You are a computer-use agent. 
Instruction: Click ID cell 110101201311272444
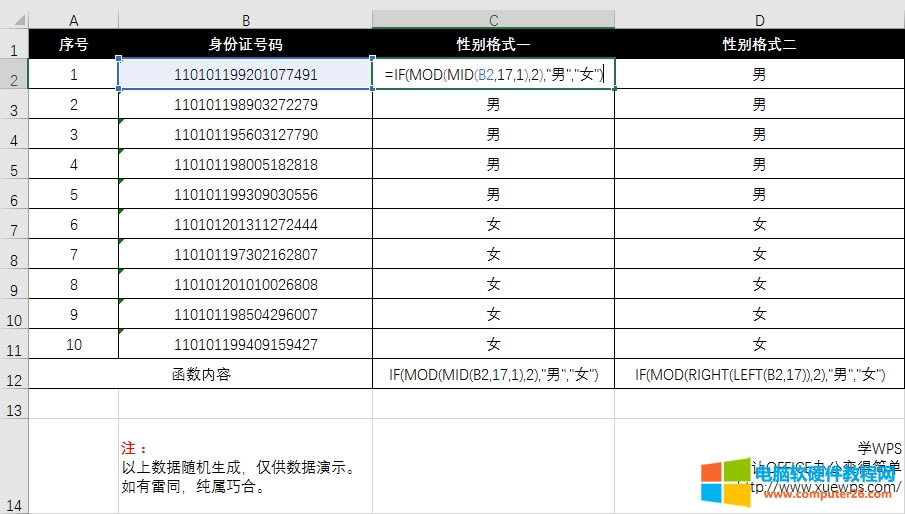(245, 224)
